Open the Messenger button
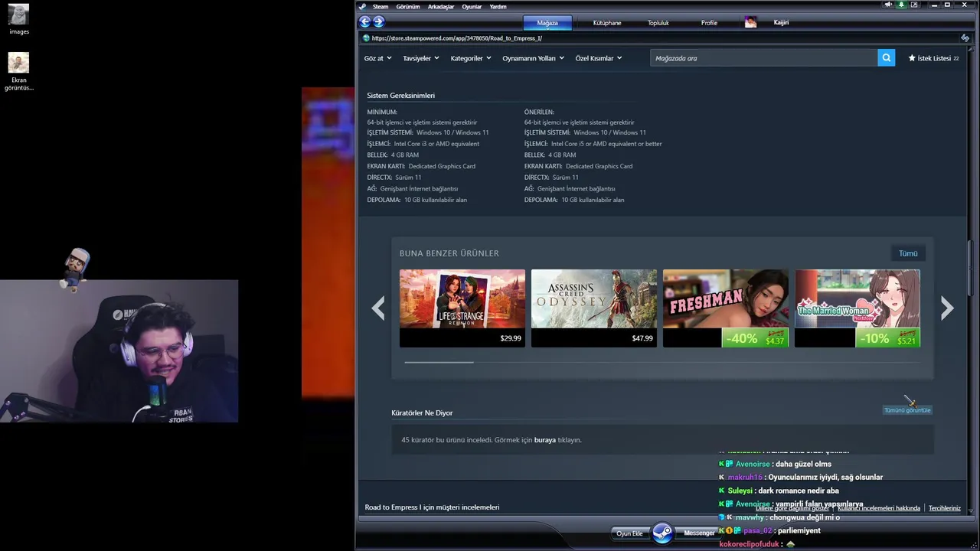The image size is (980, 551). pos(699,533)
